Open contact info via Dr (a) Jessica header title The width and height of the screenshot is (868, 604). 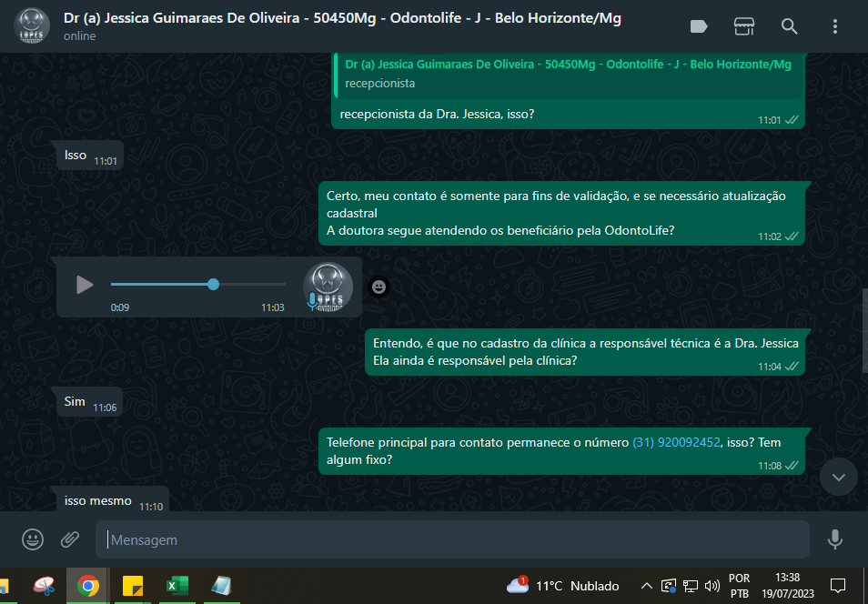point(342,18)
